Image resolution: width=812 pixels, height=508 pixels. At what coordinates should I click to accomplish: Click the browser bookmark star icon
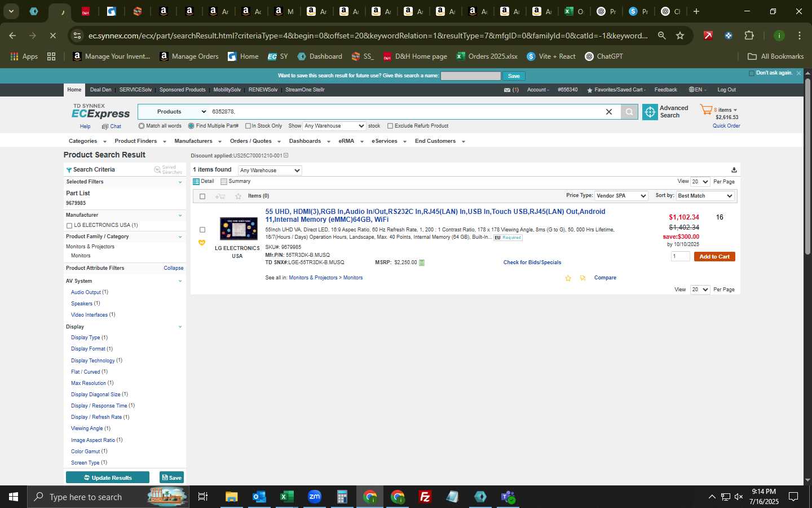pyautogui.click(x=680, y=36)
